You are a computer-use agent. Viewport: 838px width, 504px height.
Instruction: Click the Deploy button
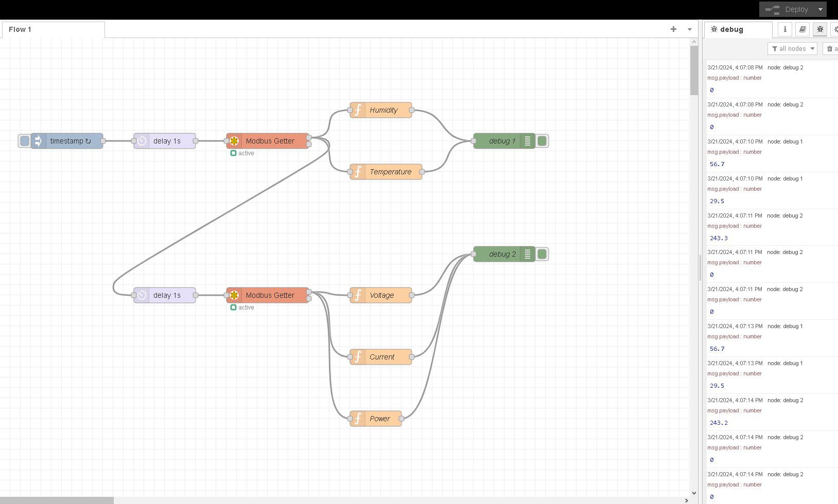point(787,9)
